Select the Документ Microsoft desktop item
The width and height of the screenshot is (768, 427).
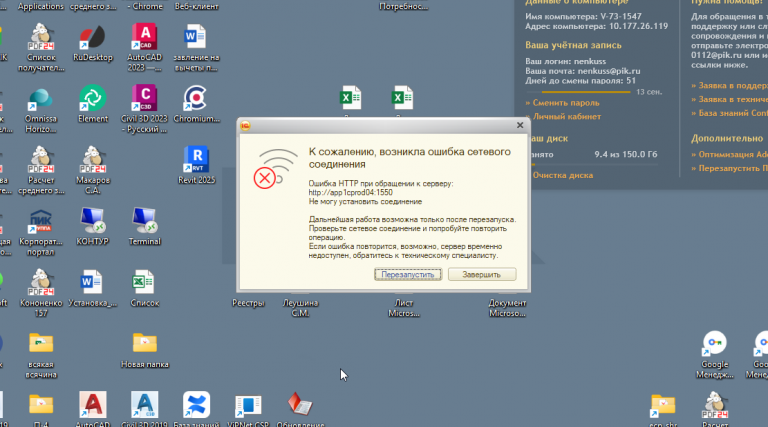(x=507, y=308)
